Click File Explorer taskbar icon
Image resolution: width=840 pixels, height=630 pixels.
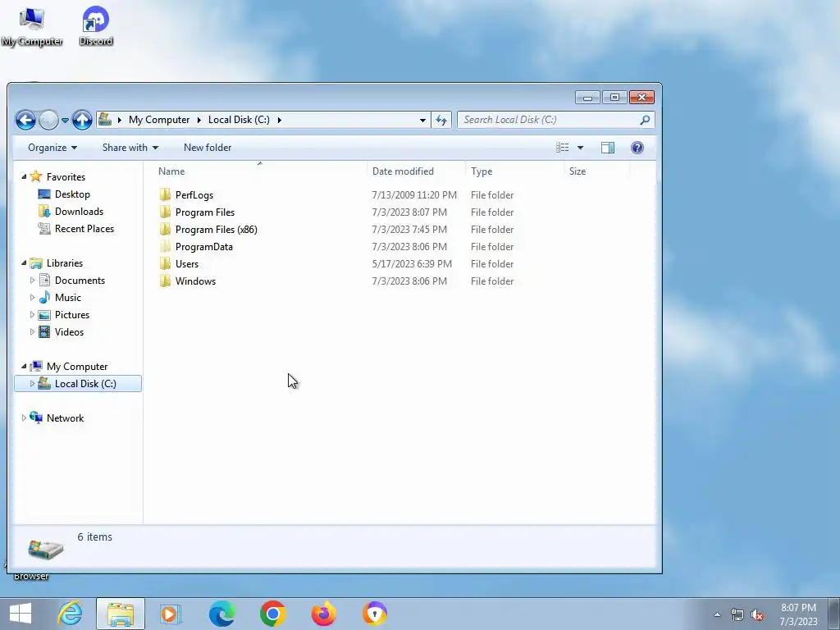121,614
